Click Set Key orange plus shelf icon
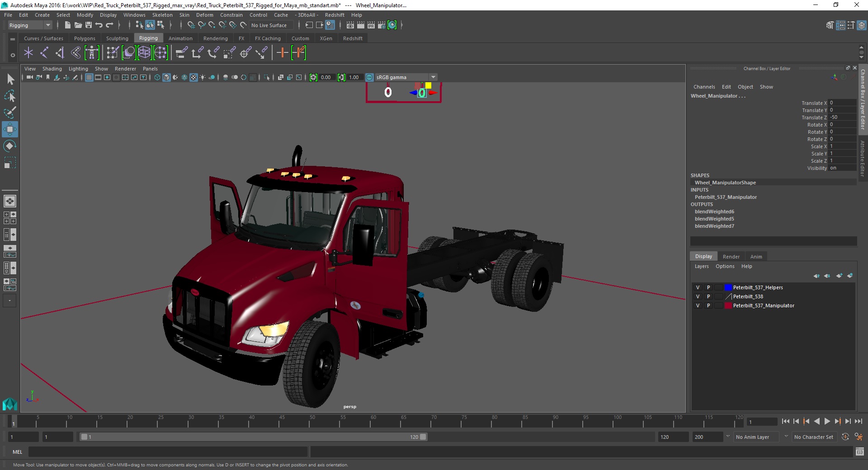Image resolution: width=868 pixels, height=470 pixels. tap(283, 53)
